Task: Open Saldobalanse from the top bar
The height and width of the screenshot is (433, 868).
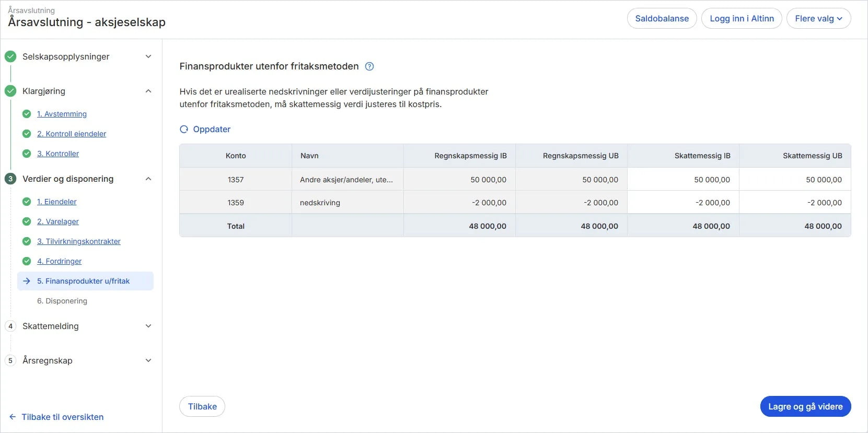Action: pyautogui.click(x=662, y=18)
